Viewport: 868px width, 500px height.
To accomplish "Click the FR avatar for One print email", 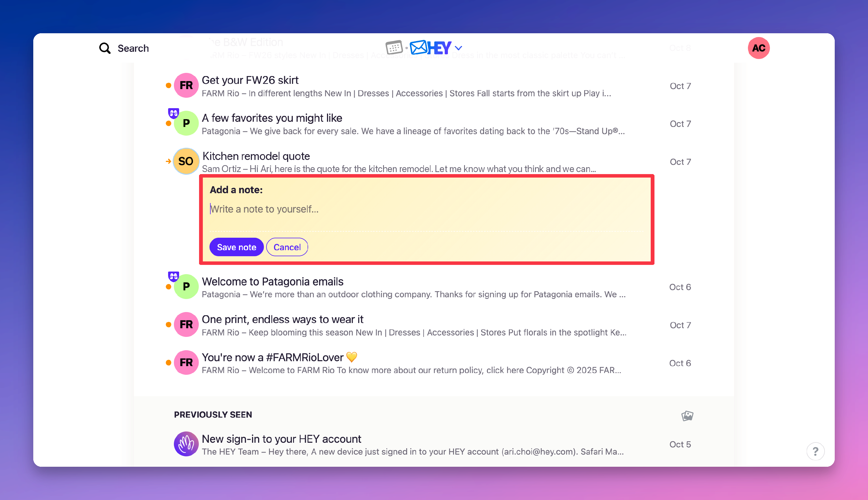I will (x=186, y=324).
